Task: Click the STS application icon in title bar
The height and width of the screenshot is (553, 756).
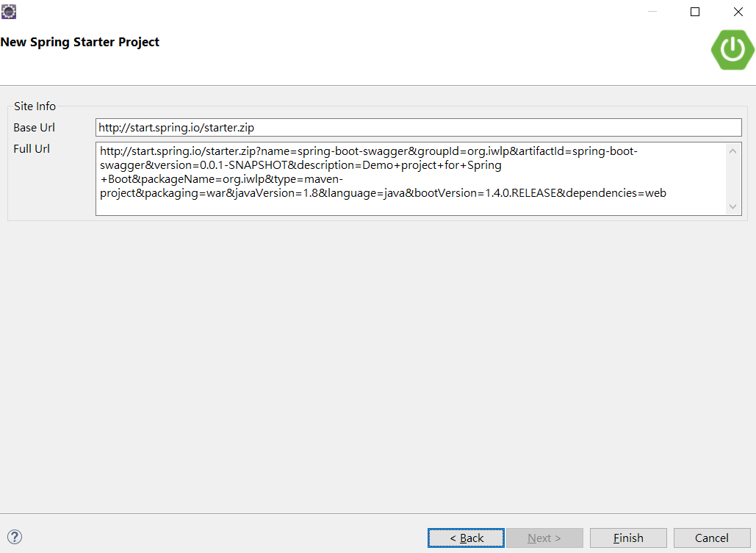Action: pyautogui.click(x=8, y=12)
